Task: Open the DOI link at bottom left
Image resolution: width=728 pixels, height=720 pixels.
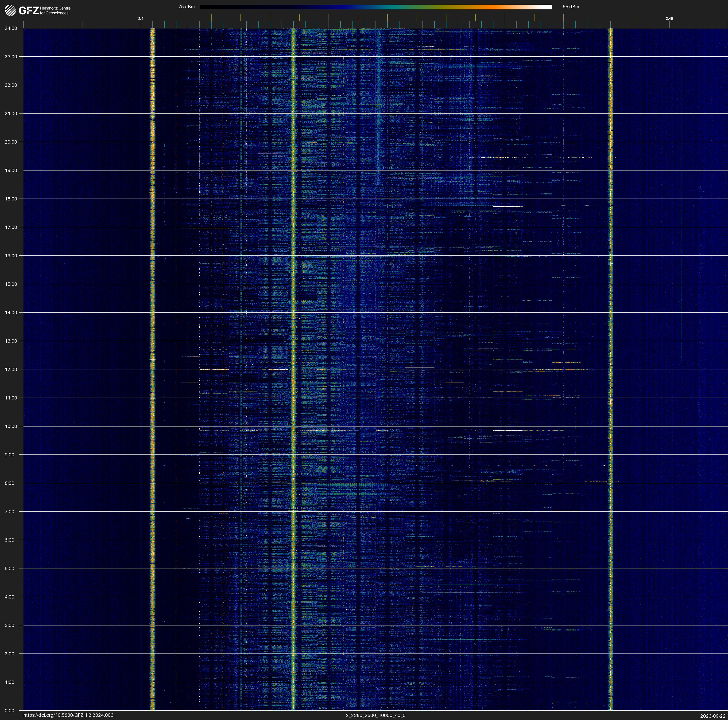Action: coord(68,715)
